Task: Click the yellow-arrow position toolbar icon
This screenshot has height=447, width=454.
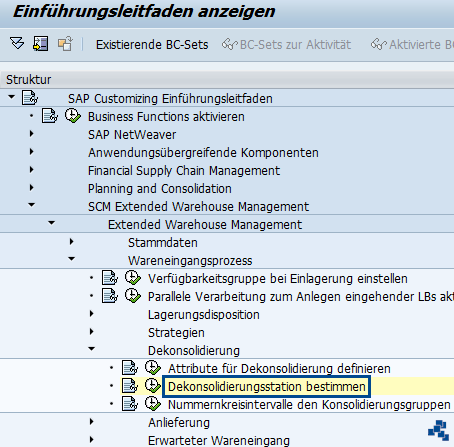Action: click(41, 44)
